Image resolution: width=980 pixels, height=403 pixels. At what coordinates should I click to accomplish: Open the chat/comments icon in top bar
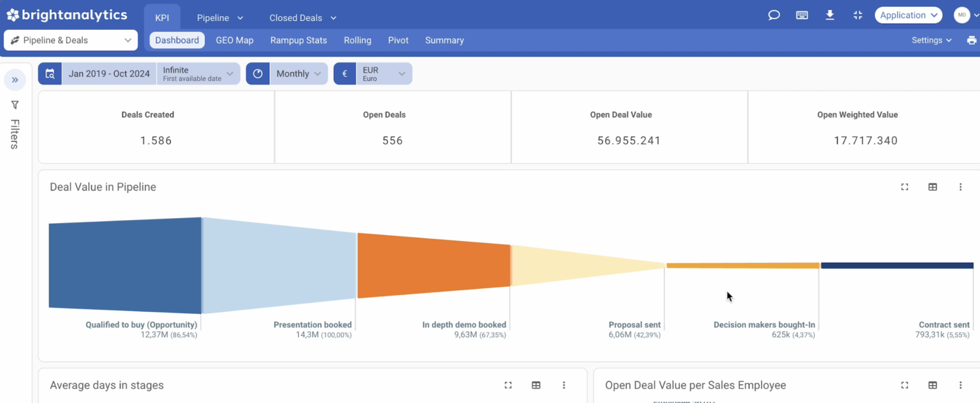(x=773, y=14)
